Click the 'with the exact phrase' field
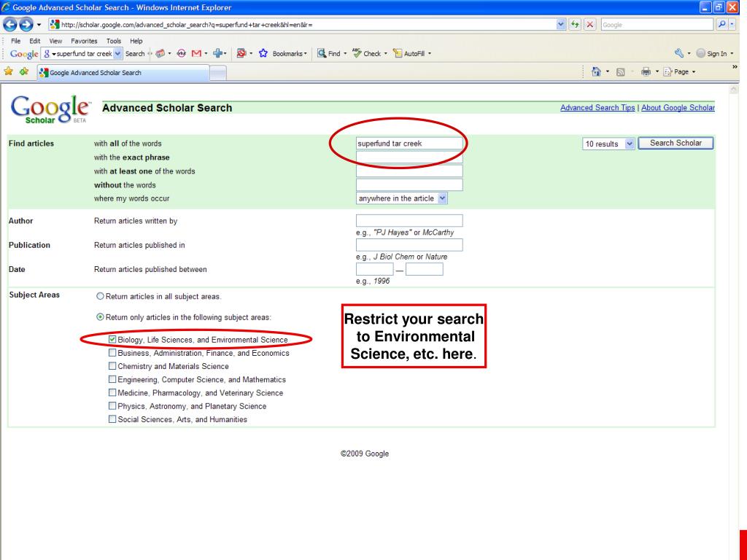 point(409,157)
